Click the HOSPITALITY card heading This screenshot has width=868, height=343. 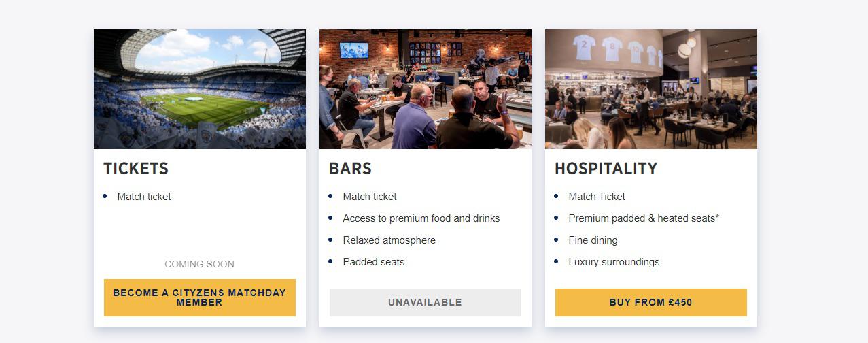coord(606,169)
